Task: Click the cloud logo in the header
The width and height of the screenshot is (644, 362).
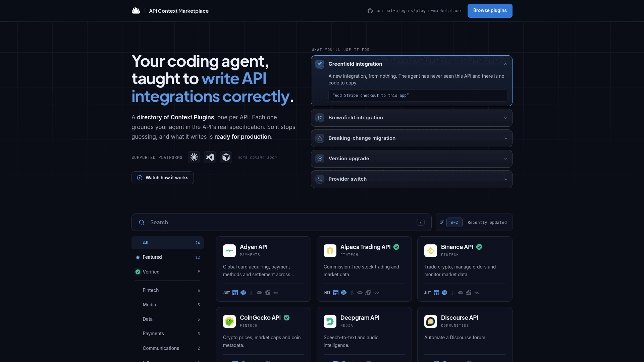Action: tap(136, 11)
